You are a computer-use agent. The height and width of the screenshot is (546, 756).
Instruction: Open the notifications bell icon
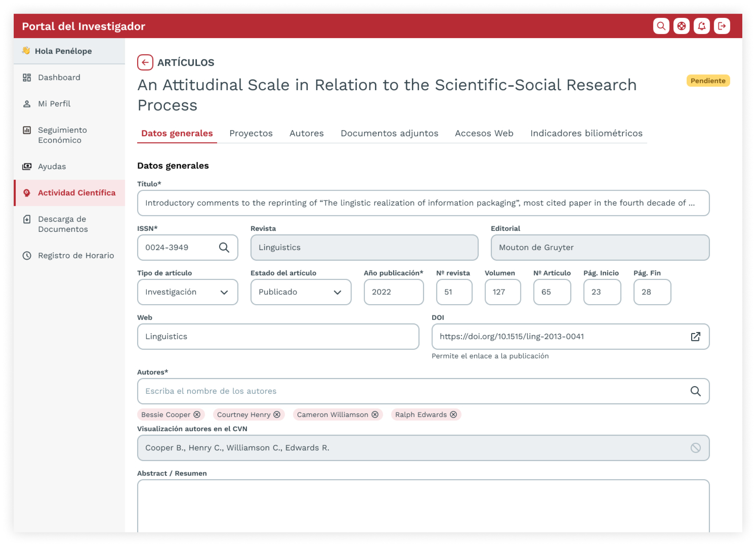point(701,26)
